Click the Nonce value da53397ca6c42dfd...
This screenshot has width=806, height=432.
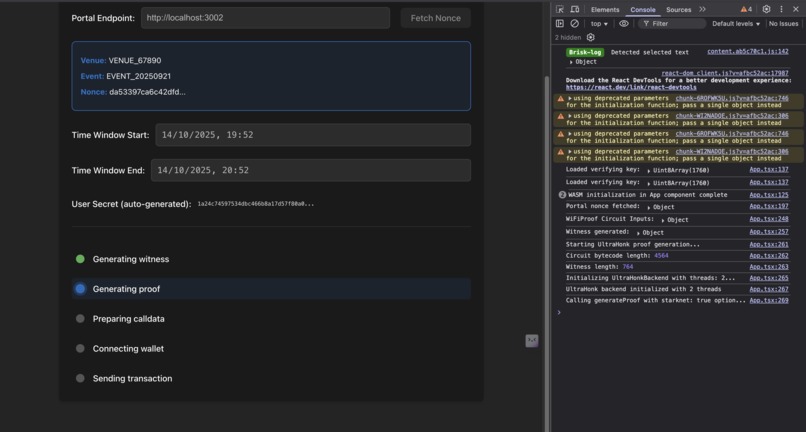(x=147, y=92)
